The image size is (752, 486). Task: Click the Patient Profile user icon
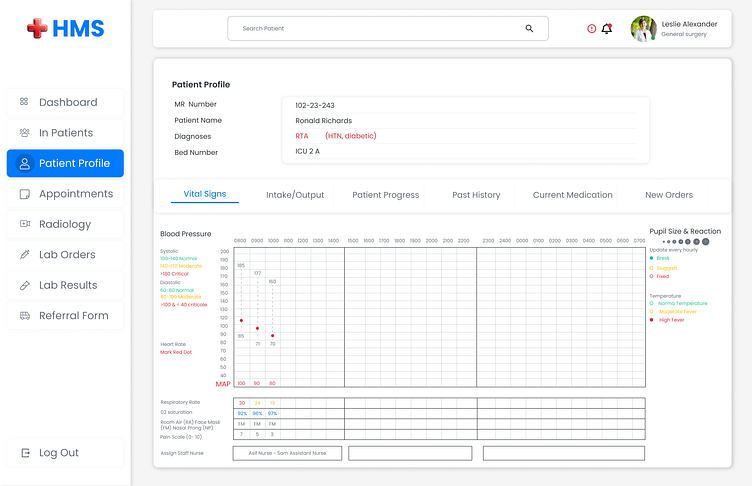pyautogui.click(x=24, y=163)
